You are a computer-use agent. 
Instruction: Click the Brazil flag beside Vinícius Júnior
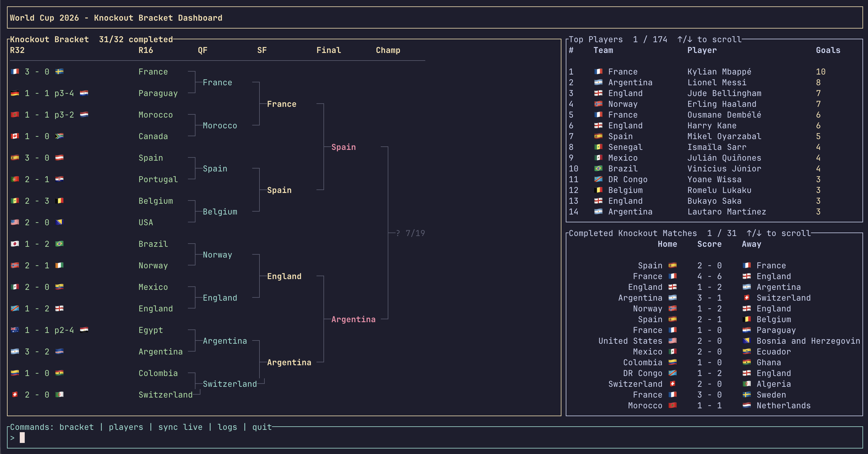(x=598, y=169)
